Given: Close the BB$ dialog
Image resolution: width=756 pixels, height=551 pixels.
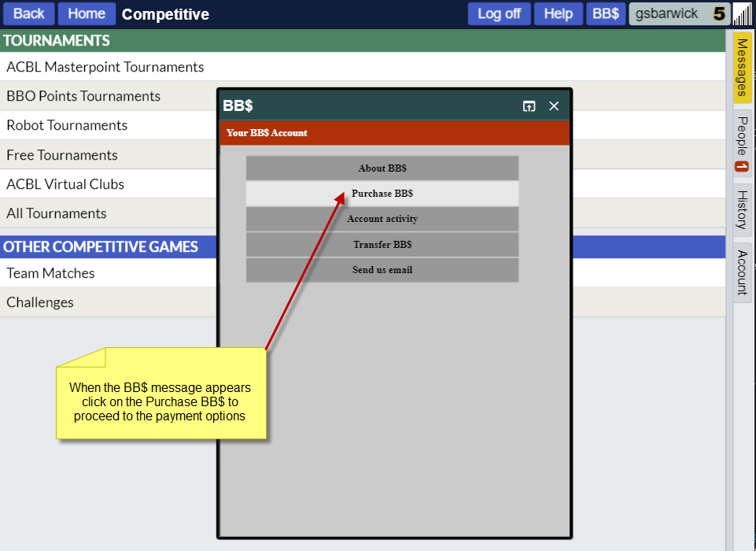Looking at the screenshot, I should [x=554, y=106].
